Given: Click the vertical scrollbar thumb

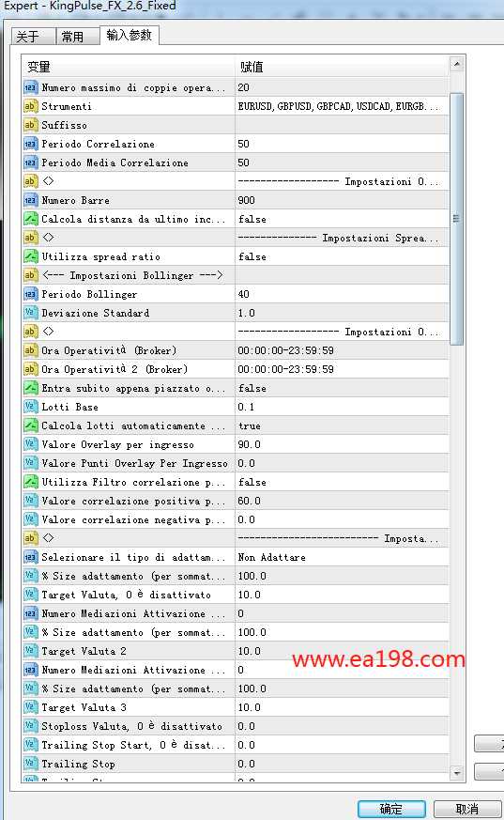Looking at the screenshot, I should click(x=456, y=219).
